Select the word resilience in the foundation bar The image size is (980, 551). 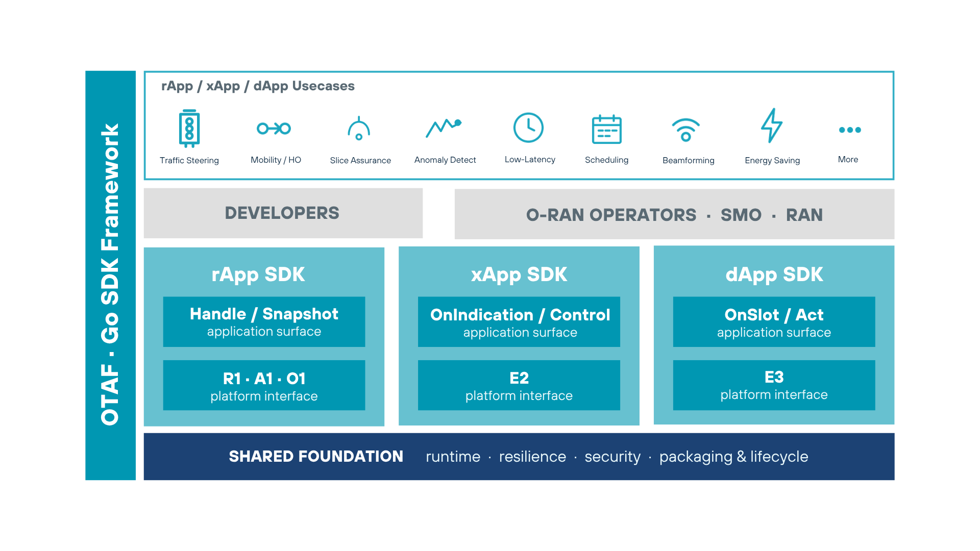point(532,457)
